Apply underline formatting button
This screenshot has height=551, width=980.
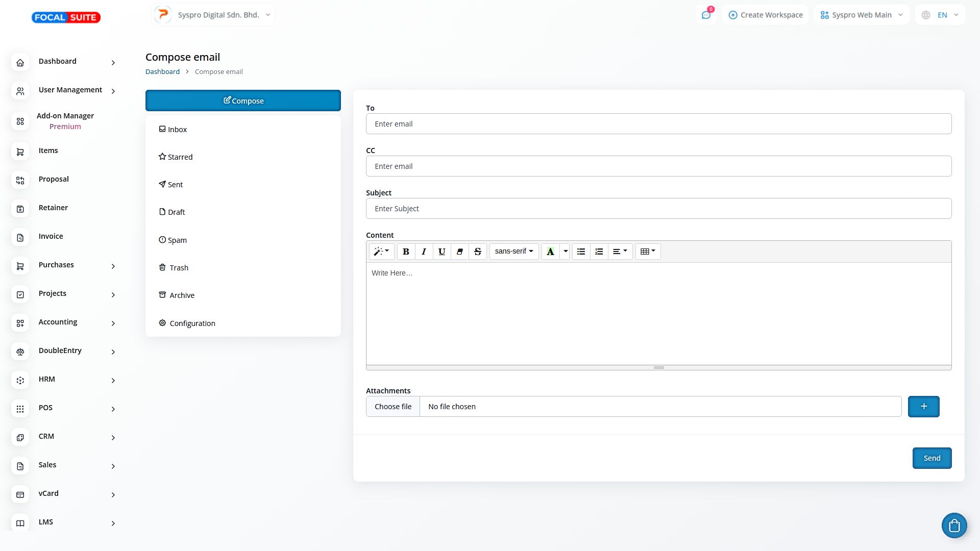(x=442, y=252)
